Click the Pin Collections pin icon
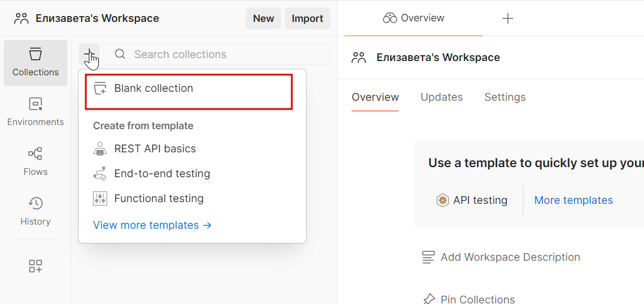Viewport: 644px width, 304px height. click(429, 299)
